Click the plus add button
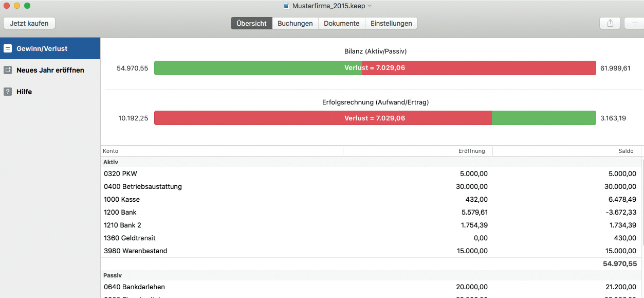644x298 pixels. pyautogui.click(x=635, y=23)
